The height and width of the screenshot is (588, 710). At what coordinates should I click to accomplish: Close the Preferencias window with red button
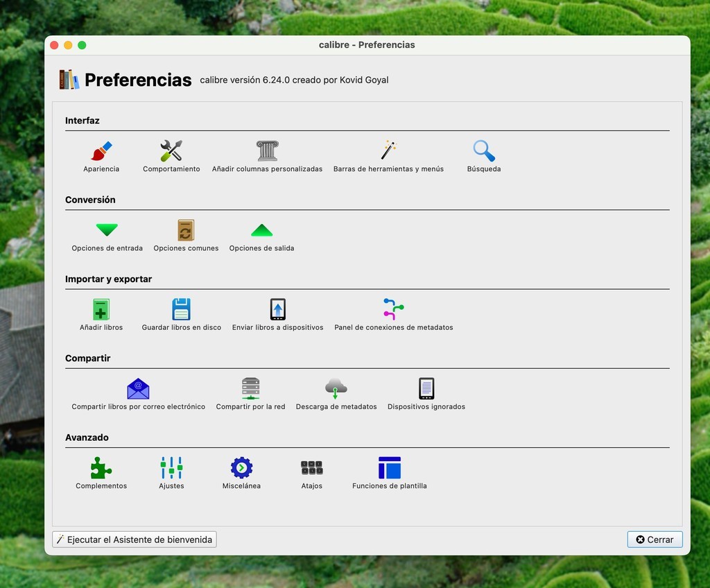pyautogui.click(x=54, y=45)
